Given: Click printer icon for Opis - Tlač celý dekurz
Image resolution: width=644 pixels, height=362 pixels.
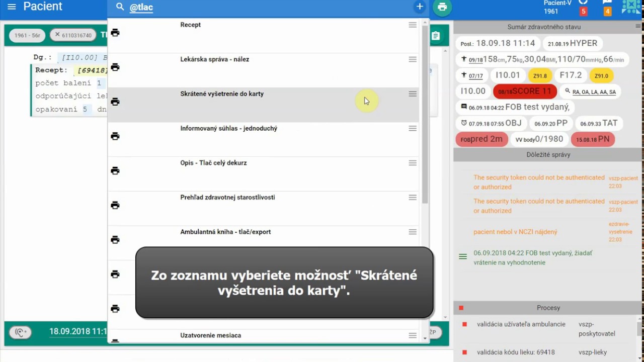Looking at the screenshot, I should coord(115,171).
